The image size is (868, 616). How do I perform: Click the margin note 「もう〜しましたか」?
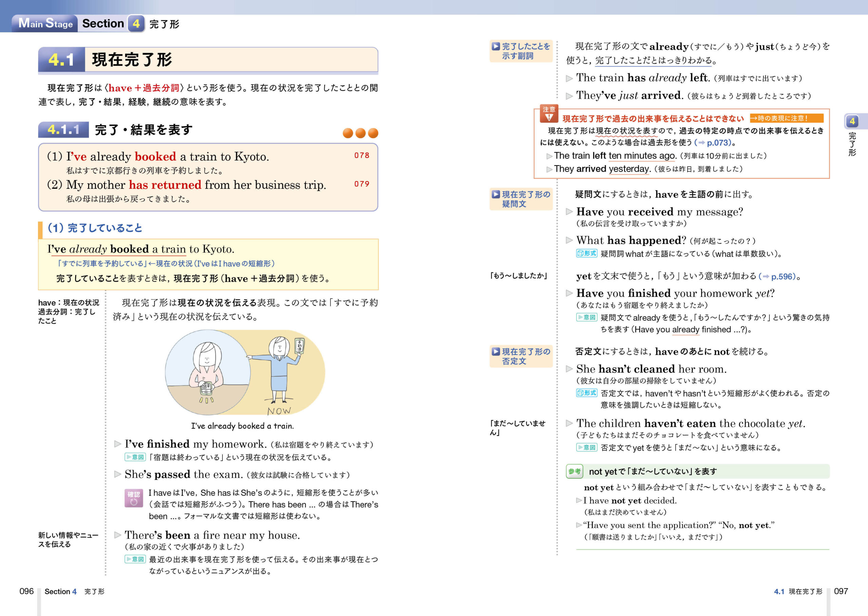click(518, 276)
